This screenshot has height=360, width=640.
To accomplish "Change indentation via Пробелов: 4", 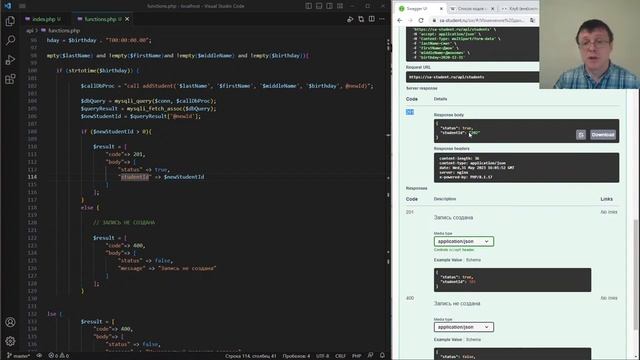I will 296,356.
